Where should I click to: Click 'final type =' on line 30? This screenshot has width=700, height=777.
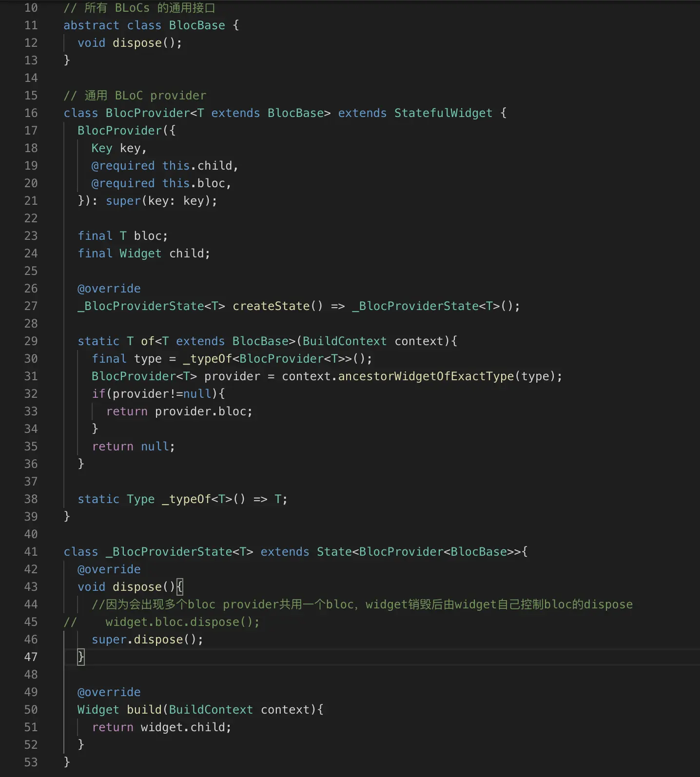pos(134,359)
